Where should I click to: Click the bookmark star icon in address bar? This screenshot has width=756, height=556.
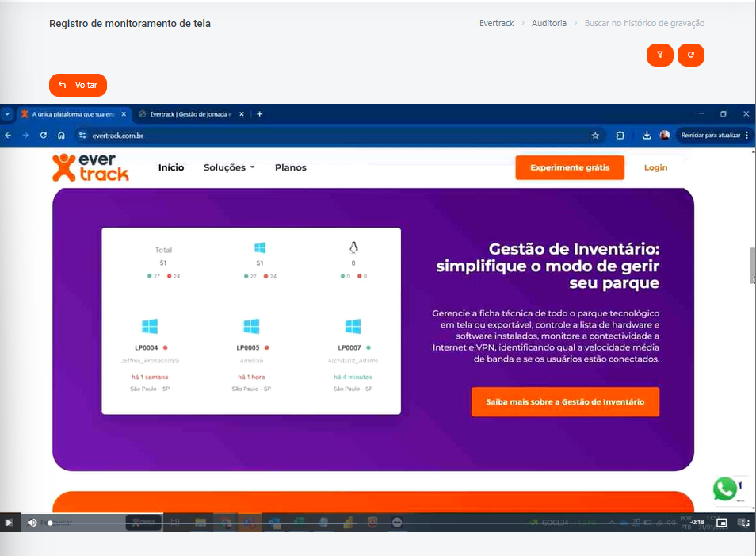pyautogui.click(x=595, y=136)
